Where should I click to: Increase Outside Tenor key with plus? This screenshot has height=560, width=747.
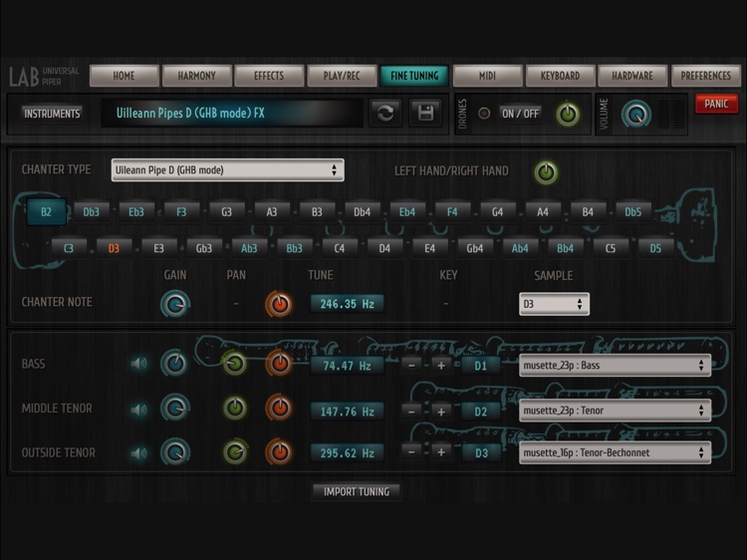pos(441,452)
